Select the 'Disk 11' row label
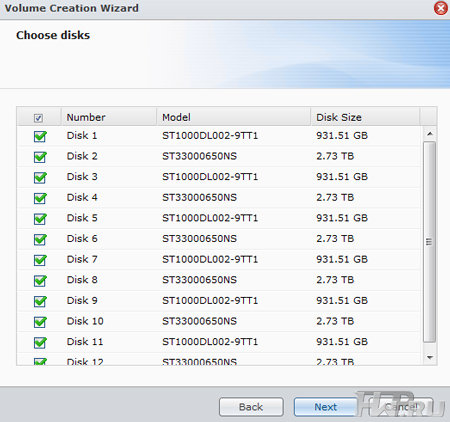The width and height of the screenshot is (450, 422). point(85,342)
